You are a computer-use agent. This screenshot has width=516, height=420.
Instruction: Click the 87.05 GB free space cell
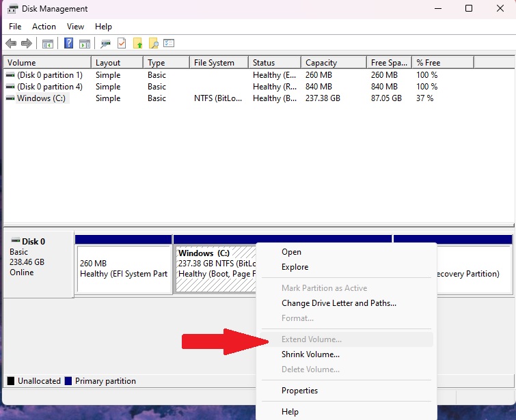(386, 98)
